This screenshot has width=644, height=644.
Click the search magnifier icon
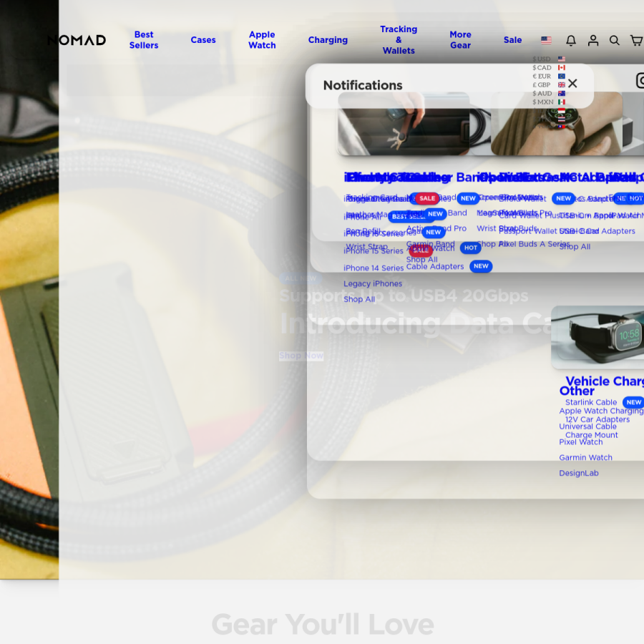[615, 40]
